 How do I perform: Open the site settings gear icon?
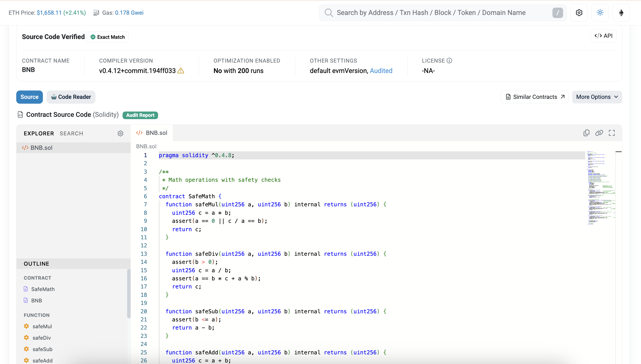579,13
